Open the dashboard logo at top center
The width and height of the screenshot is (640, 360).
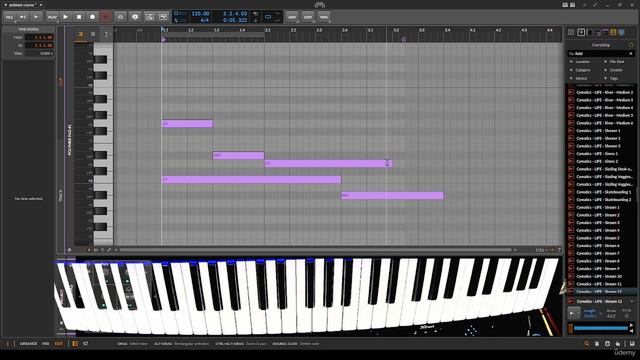320,5
